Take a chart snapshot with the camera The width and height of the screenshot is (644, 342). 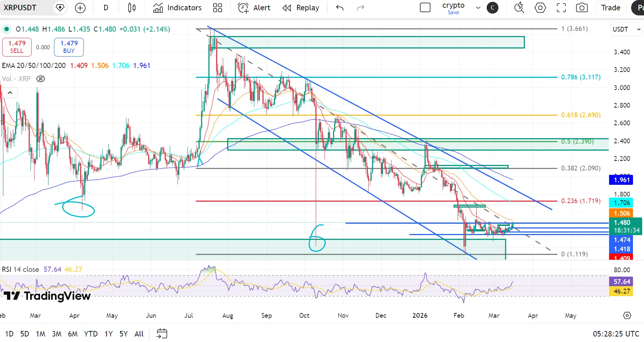582,8
